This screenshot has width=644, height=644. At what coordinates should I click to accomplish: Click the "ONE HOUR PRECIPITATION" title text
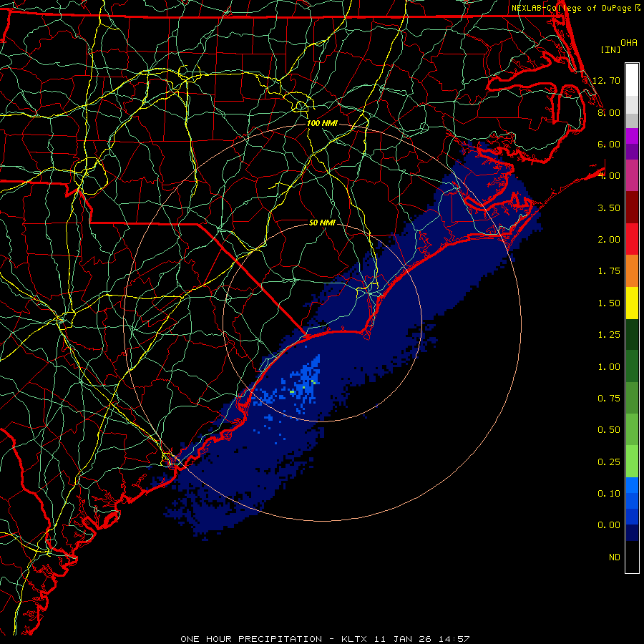click(x=251, y=639)
